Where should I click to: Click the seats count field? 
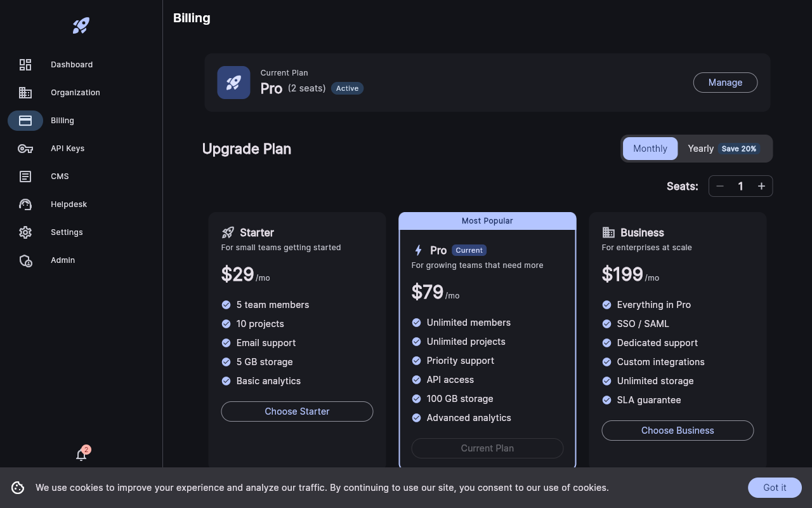(x=740, y=186)
